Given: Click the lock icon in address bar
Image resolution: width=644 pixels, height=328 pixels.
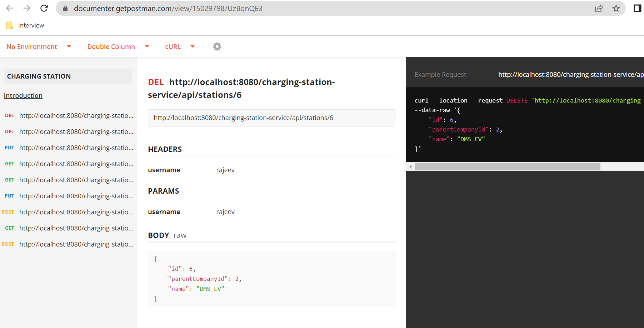Looking at the screenshot, I should [x=65, y=8].
